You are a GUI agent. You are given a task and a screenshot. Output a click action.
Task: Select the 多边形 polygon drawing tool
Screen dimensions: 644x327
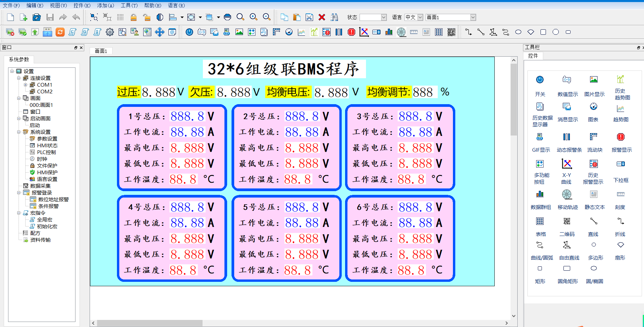594,249
